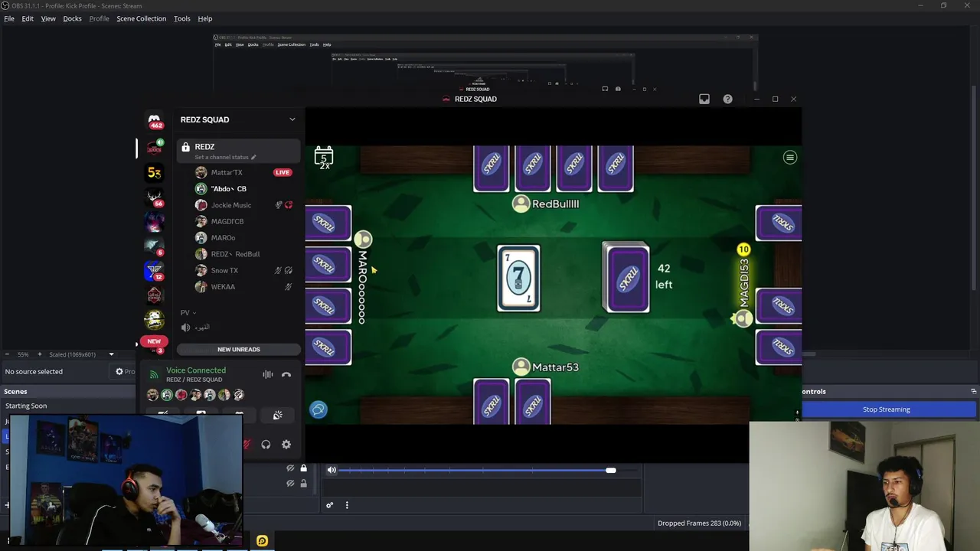The height and width of the screenshot is (551, 980).
Task: Open the game's hamburger menu icon
Action: pos(790,158)
